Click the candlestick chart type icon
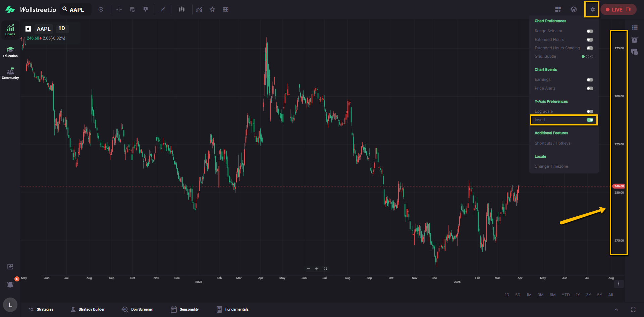 click(x=181, y=9)
